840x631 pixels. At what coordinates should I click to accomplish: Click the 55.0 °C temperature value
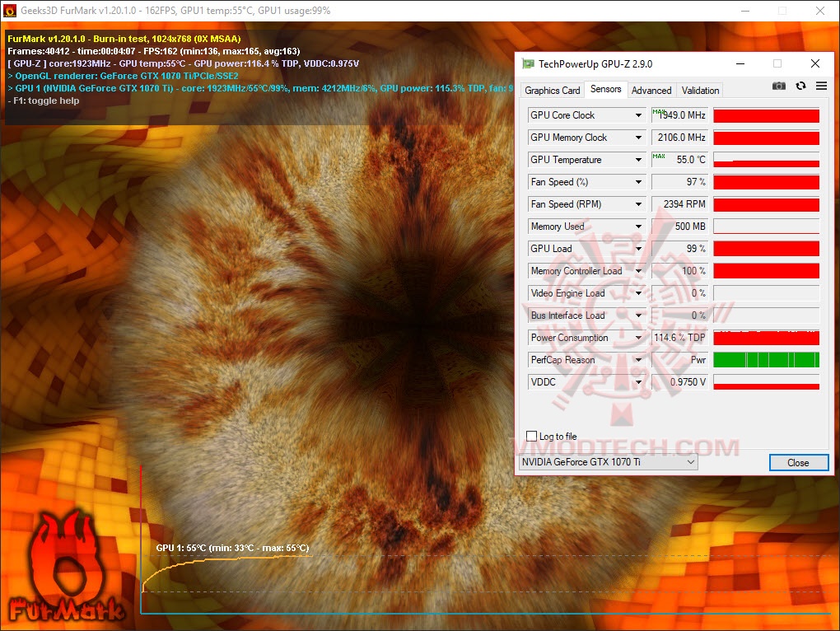click(x=679, y=160)
